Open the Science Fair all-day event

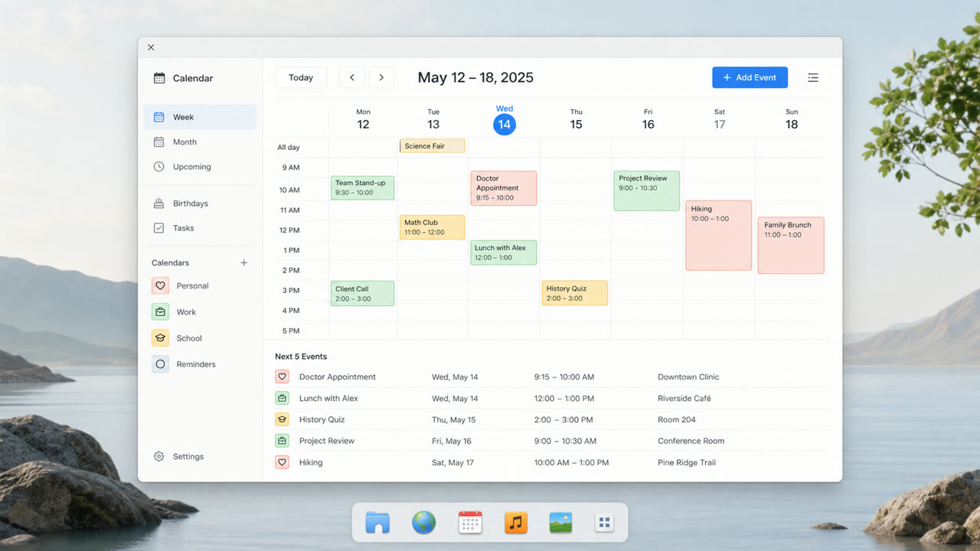pos(433,146)
